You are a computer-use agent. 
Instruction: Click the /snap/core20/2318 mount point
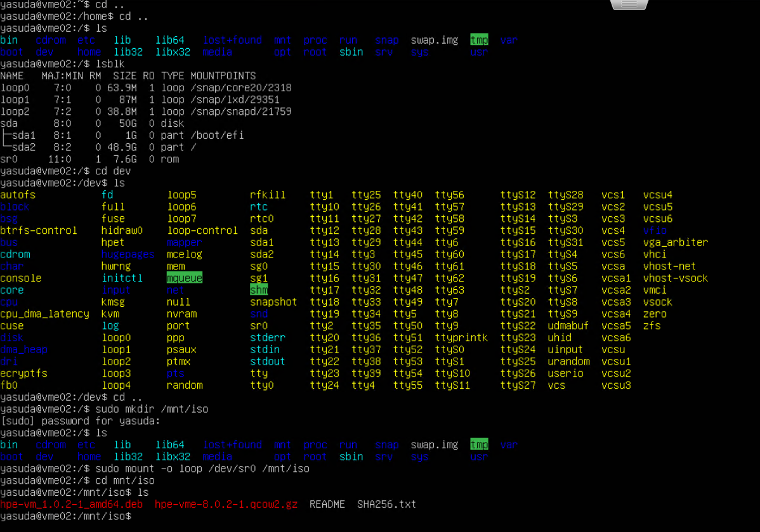[x=241, y=88]
